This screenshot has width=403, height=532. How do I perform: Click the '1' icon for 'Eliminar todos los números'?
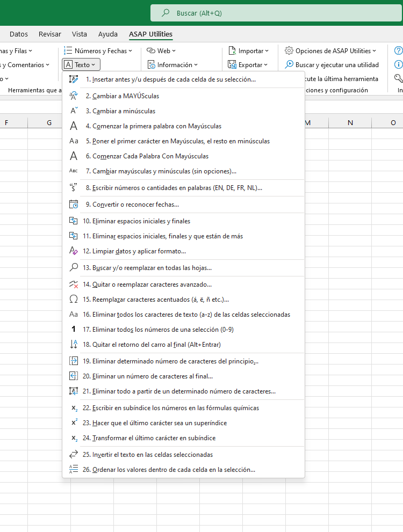(73, 329)
